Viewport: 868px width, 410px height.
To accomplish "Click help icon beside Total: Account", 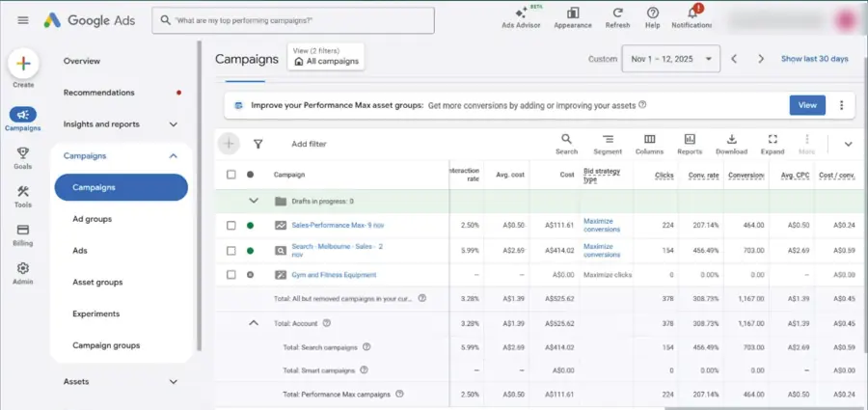I will click(327, 323).
